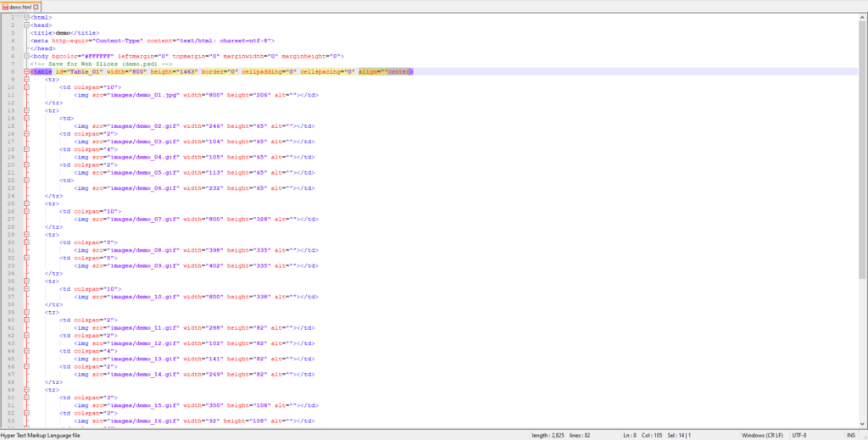
Task: Collapse the tr fold on line 35
Action: (x=26, y=281)
